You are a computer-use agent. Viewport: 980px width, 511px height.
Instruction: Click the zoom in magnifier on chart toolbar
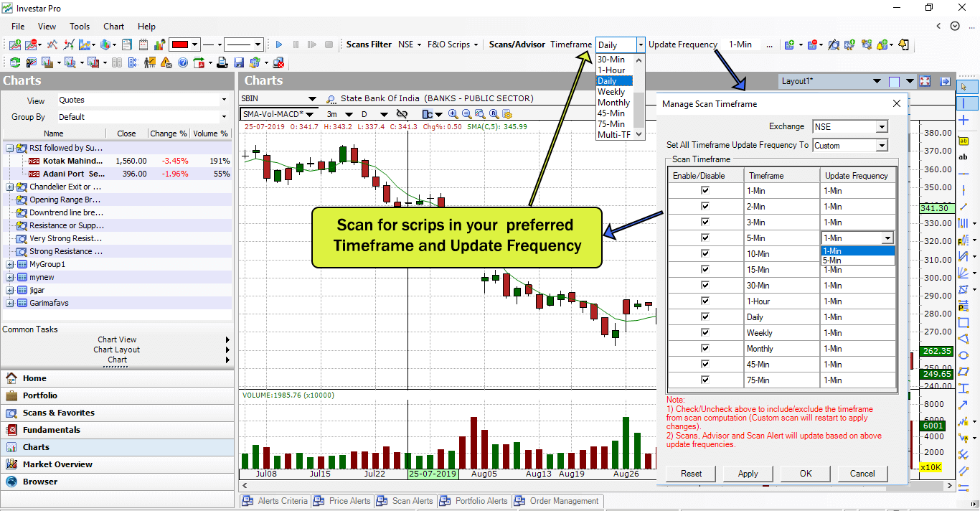click(453, 114)
